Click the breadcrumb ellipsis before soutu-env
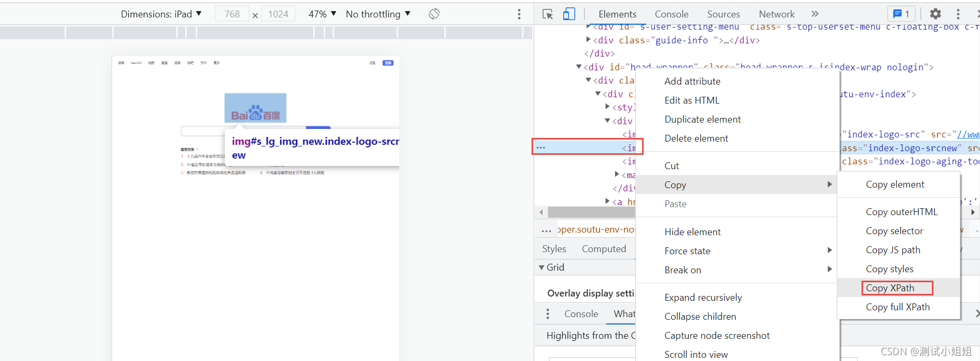The height and width of the screenshot is (361, 980). point(546,230)
